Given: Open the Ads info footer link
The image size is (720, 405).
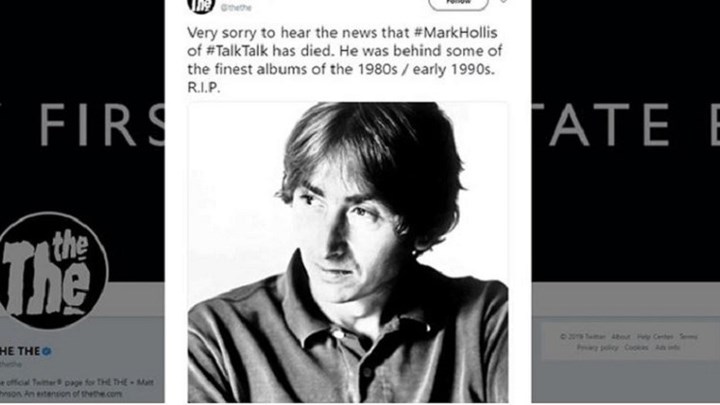Looking at the screenshot, I should [668, 348].
